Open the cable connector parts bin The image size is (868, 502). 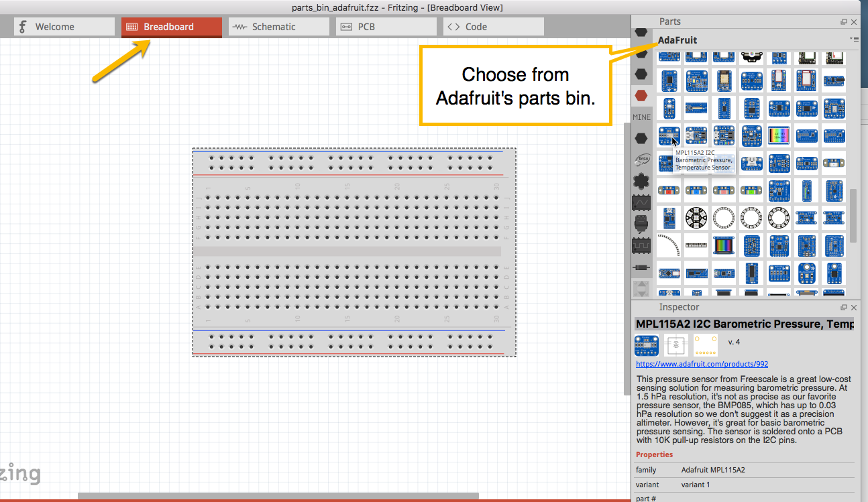point(642,224)
